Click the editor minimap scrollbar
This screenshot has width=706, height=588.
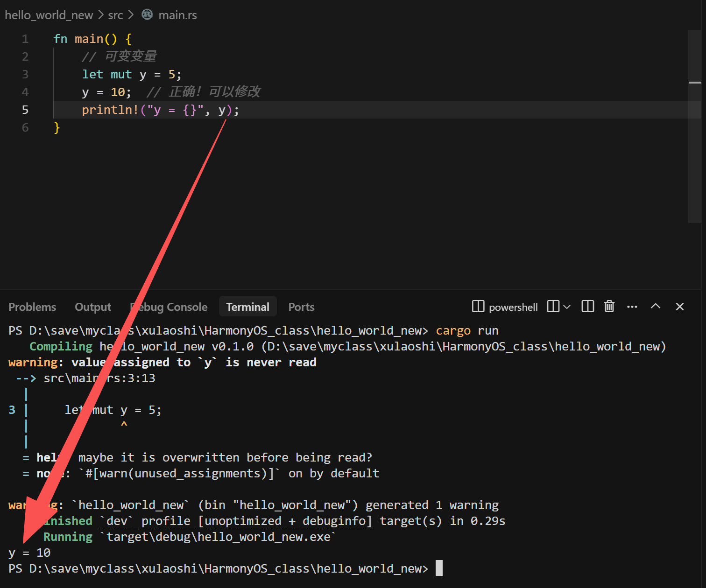[695, 126]
